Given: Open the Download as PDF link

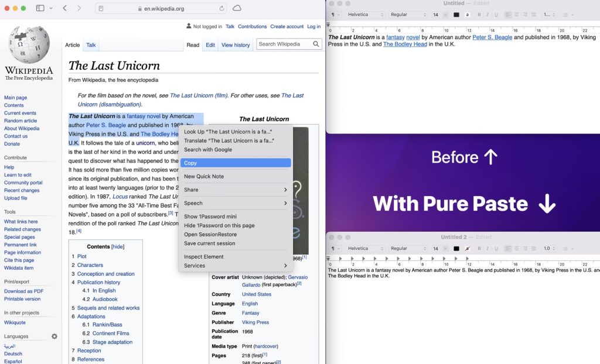Looking at the screenshot, I should coord(23,291).
